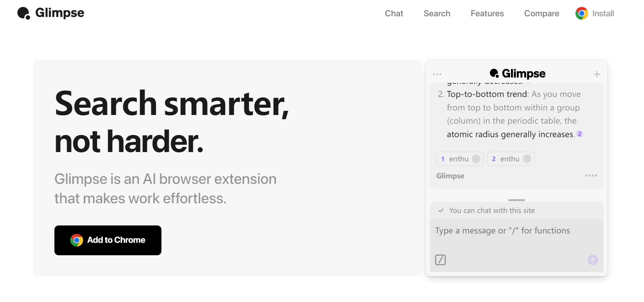Click the slash functions icon in chat box
The height and width of the screenshot is (302, 644).
(x=440, y=260)
